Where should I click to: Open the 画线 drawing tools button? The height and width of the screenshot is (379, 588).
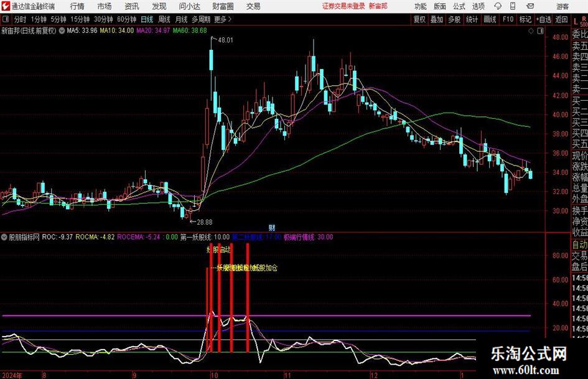(x=490, y=19)
